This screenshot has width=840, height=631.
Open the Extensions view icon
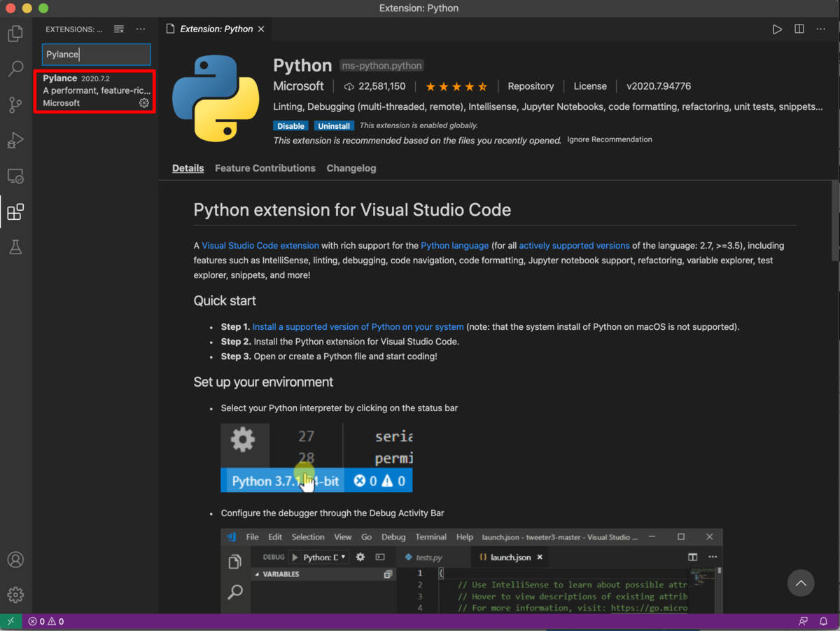coord(15,212)
